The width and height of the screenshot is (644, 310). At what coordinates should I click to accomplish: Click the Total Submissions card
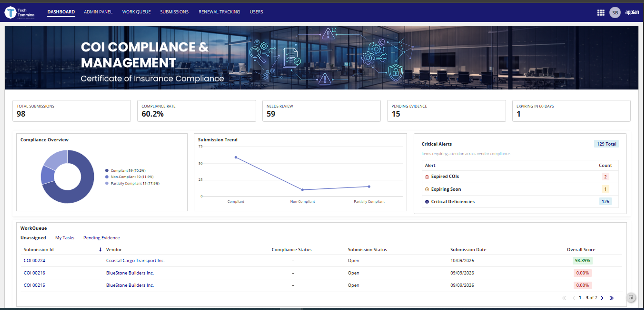[72, 111]
